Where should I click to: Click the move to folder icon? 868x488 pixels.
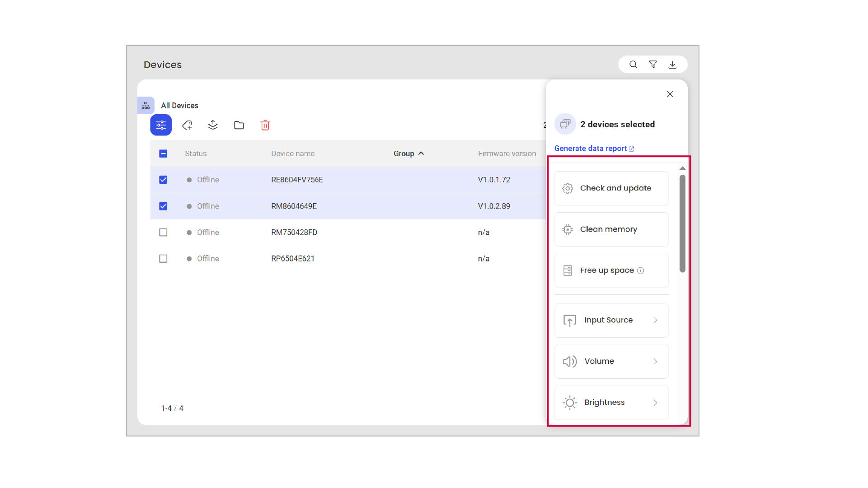click(x=239, y=125)
